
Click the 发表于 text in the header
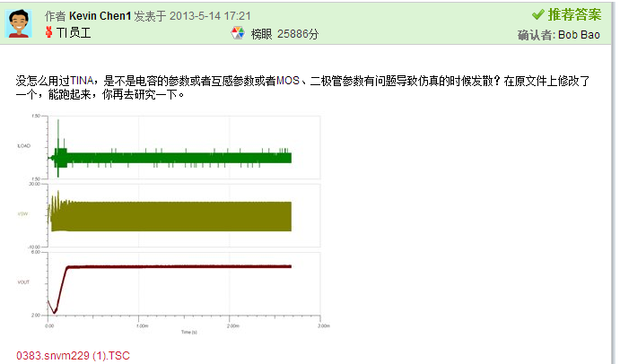(x=150, y=16)
